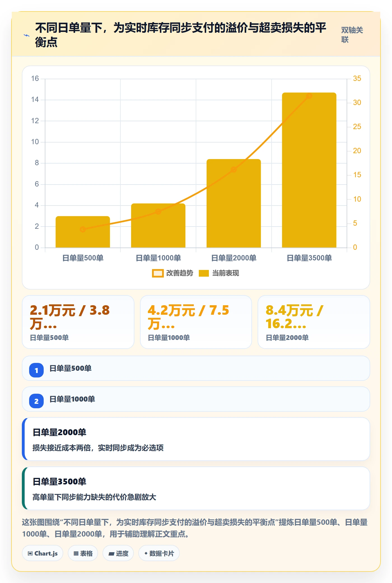This screenshot has width=392, height=583.
Task: Click the chart title heading text
Action: click(x=181, y=35)
